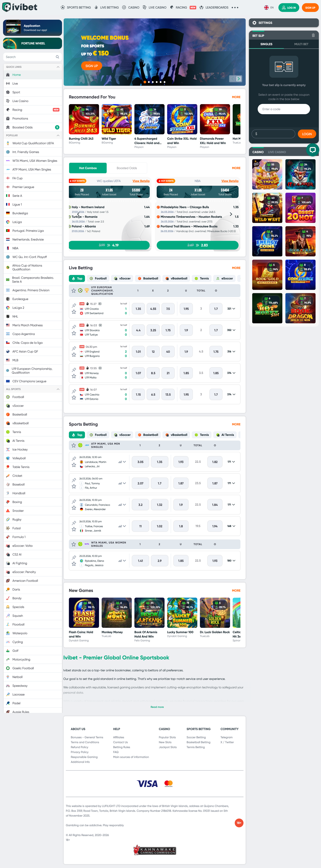The width and height of the screenshot is (321, 868).
Task: Pin the U19 Croatia vs Switzerland match
Action: [74, 305]
